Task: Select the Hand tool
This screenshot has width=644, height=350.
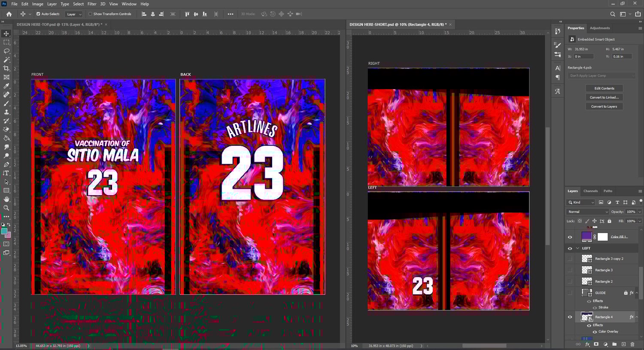Action: pyautogui.click(x=6, y=199)
